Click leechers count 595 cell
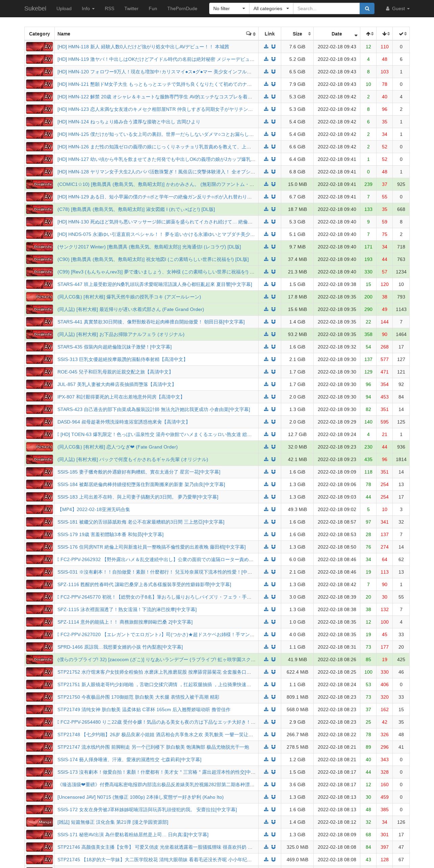Image resolution: width=434 pixels, height=868 pixels. pos(385,422)
